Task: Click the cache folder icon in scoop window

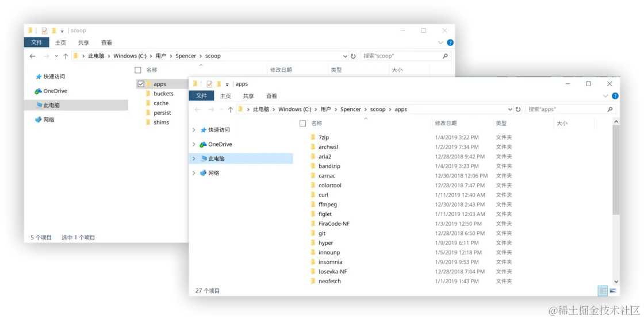Action: click(x=148, y=103)
